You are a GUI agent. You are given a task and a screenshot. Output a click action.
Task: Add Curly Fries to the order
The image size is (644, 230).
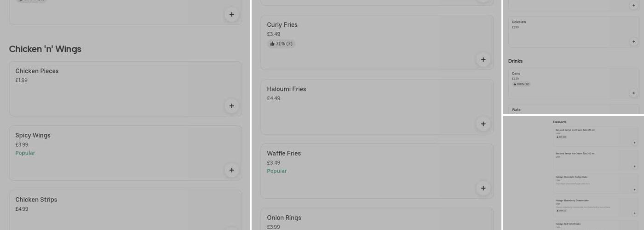483,60
